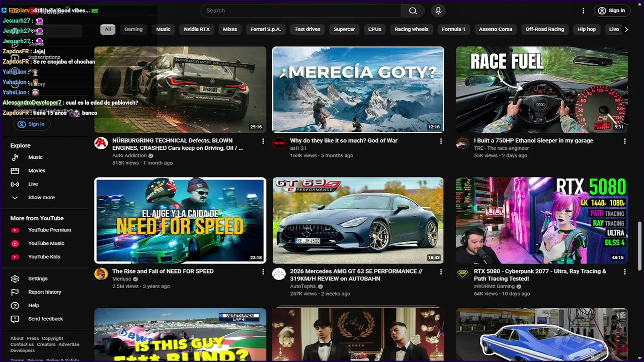
Task: Click the search magnifier button
Action: 413,11
